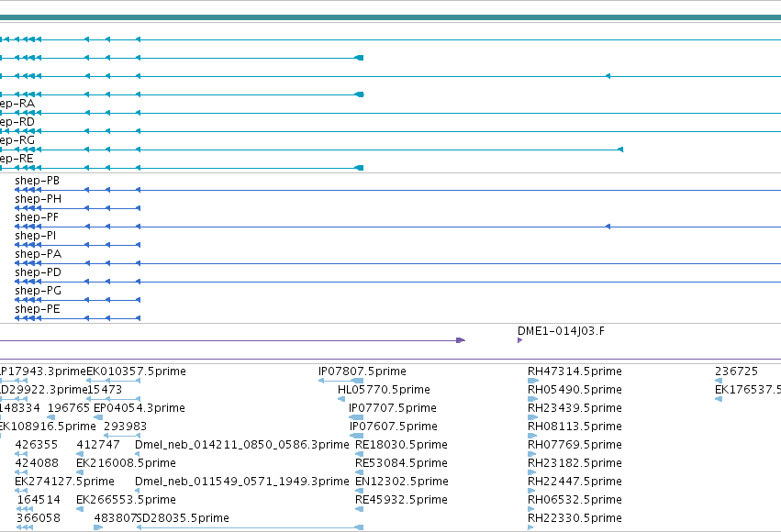The height and width of the screenshot is (532, 781).
Task: Click the shep-PF label
Action: (x=37, y=217)
